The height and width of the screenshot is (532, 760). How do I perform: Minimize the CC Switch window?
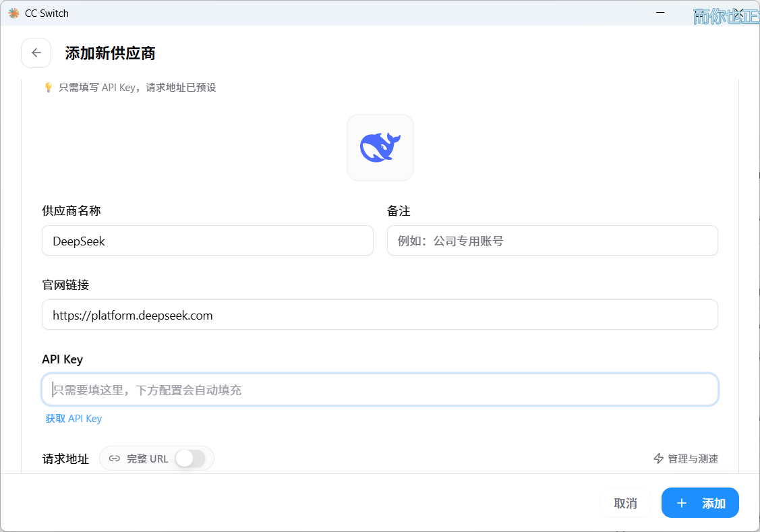click(x=660, y=13)
